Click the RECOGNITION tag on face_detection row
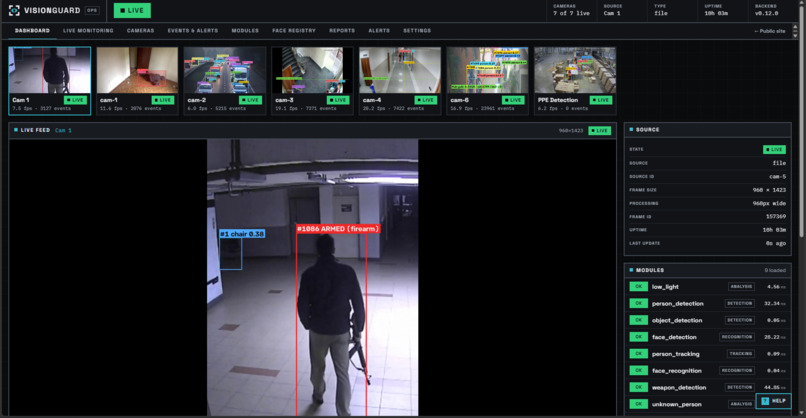 737,337
